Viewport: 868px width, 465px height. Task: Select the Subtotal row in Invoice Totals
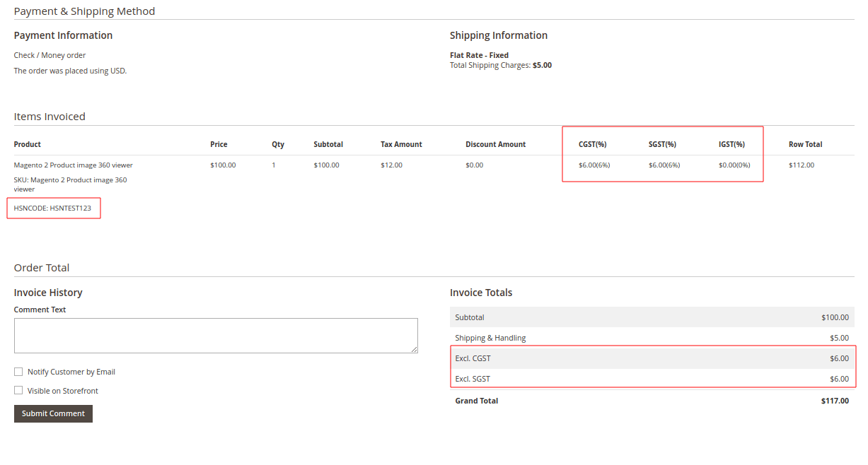tap(651, 317)
